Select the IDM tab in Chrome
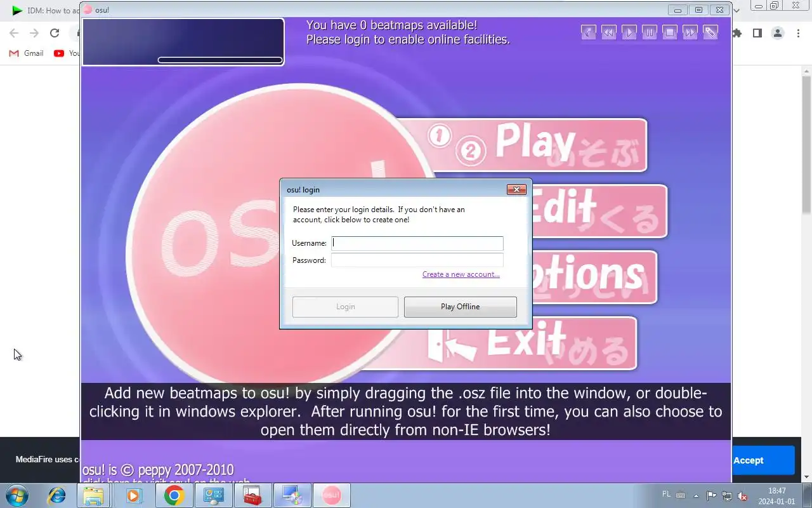This screenshot has width=812, height=508. click(x=44, y=10)
